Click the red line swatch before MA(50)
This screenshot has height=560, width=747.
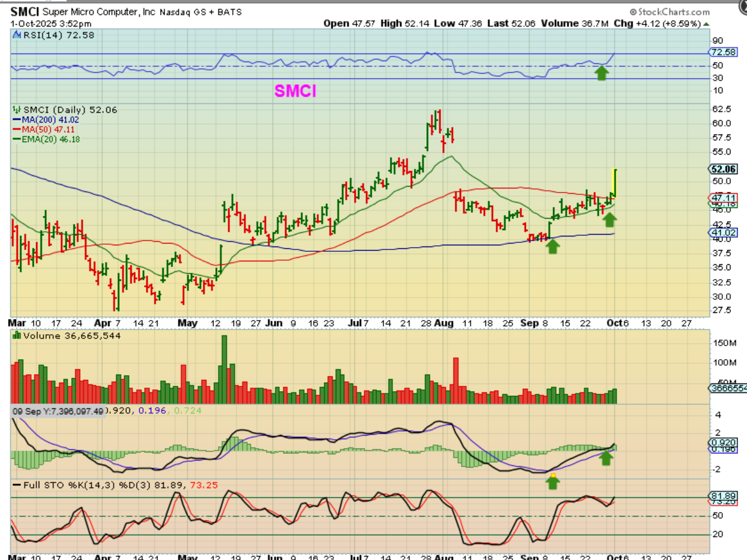15,129
